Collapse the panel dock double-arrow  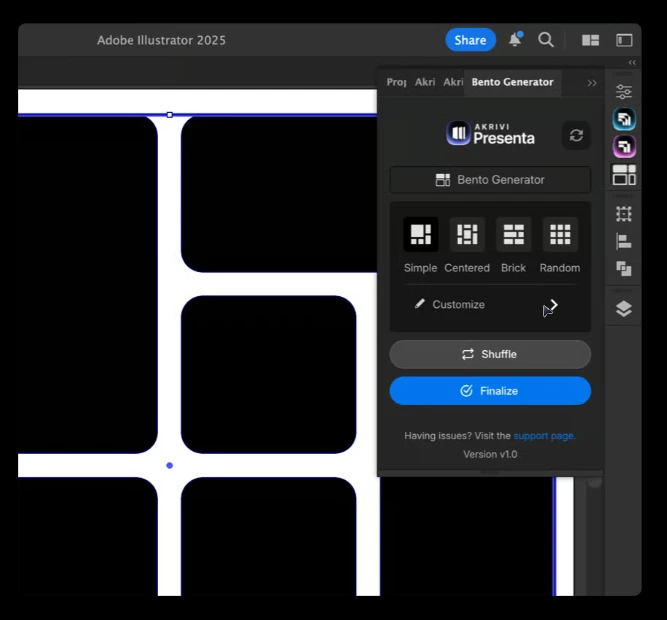632,63
